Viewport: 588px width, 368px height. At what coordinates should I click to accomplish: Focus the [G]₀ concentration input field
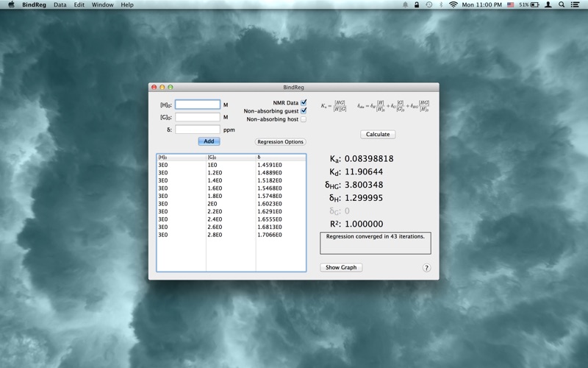(x=197, y=117)
